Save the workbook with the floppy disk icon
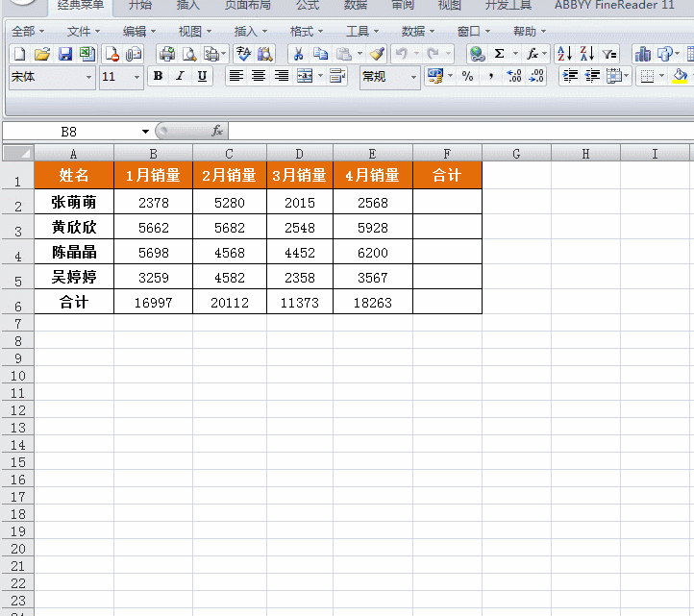Viewport: 694px width, 616px height. pos(65,54)
